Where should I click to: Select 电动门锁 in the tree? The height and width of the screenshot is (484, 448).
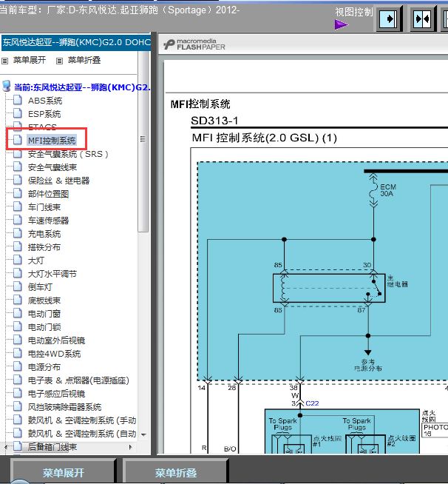tap(44, 327)
